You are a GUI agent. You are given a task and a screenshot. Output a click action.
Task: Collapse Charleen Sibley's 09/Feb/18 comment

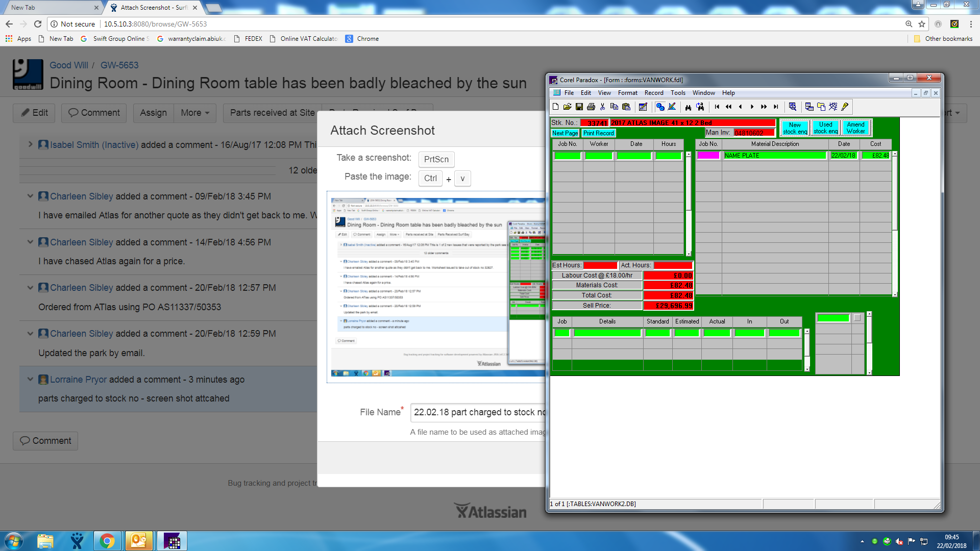30,196
